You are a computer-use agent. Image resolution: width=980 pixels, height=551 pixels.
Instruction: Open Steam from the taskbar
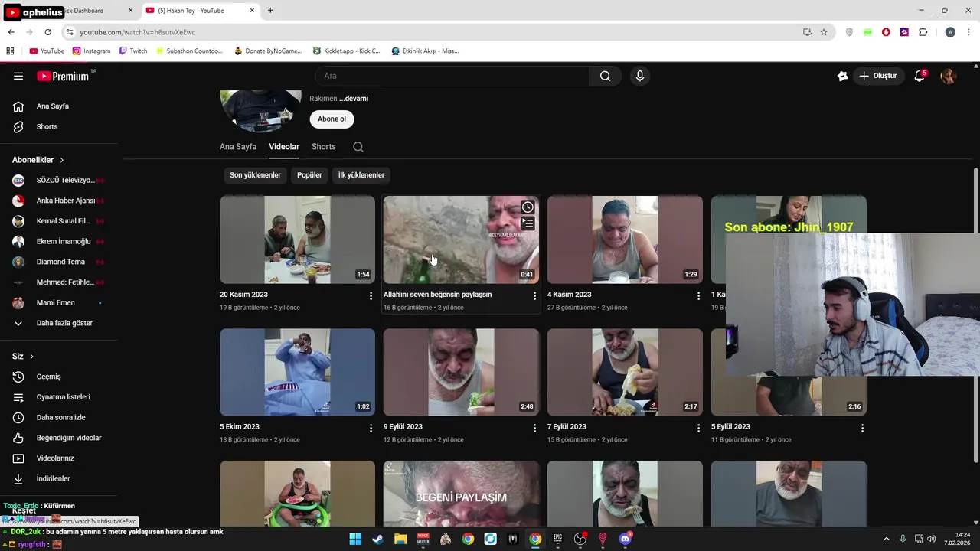(x=377, y=539)
